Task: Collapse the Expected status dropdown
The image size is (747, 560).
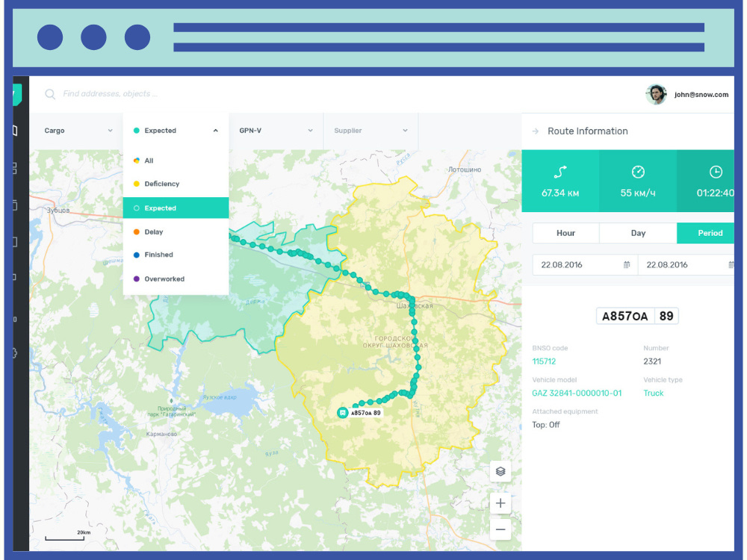Action: (x=216, y=130)
